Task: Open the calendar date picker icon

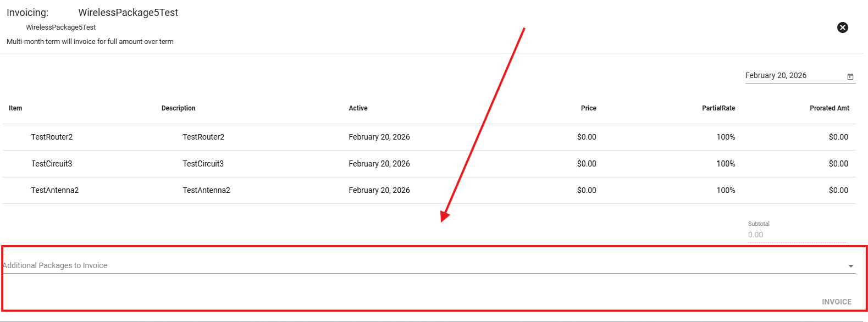Action: pyautogui.click(x=850, y=76)
